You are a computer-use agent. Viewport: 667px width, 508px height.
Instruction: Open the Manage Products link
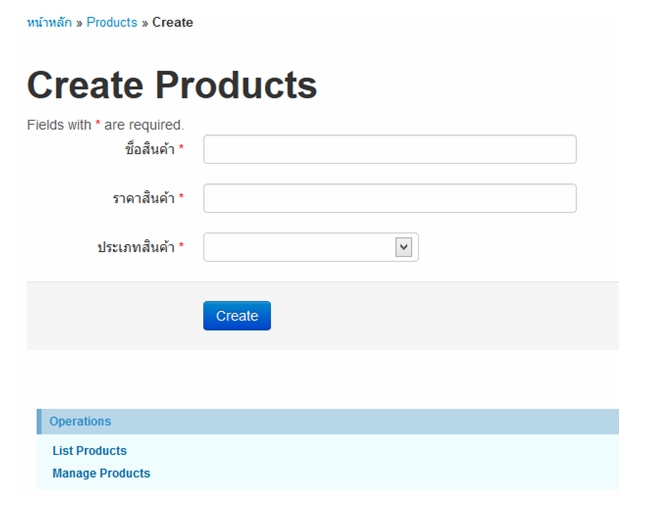point(101,473)
